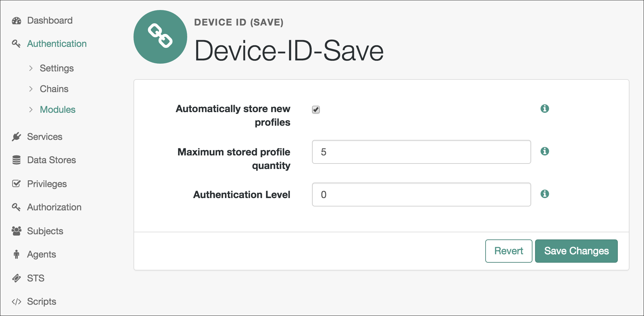Open the Data Stores section
Viewport: 644px width, 316px height.
tap(51, 160)
